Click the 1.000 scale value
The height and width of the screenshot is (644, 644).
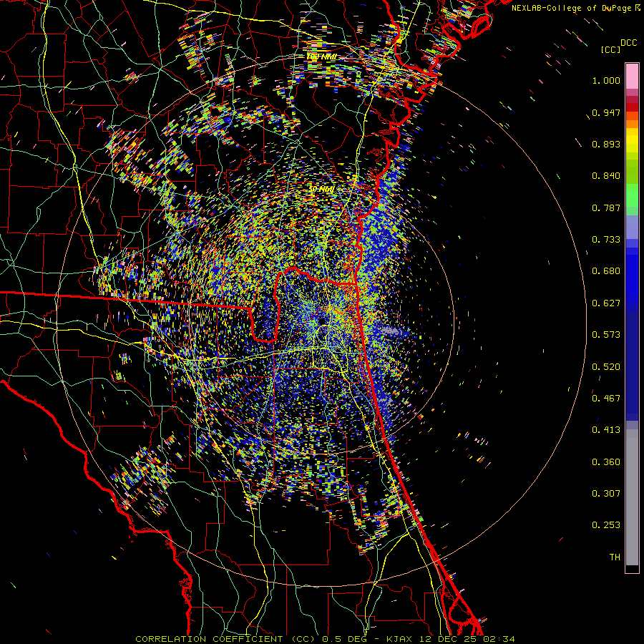[606, 80]
